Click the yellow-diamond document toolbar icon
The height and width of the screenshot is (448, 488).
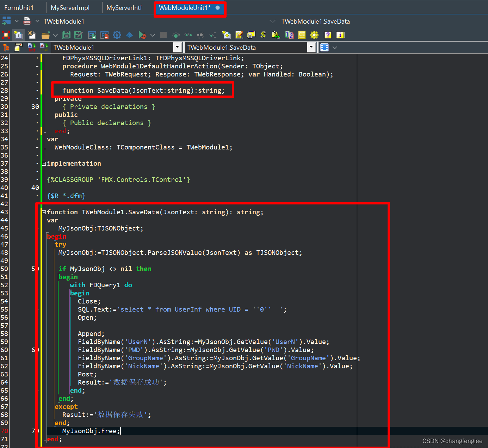pos(227,35)
